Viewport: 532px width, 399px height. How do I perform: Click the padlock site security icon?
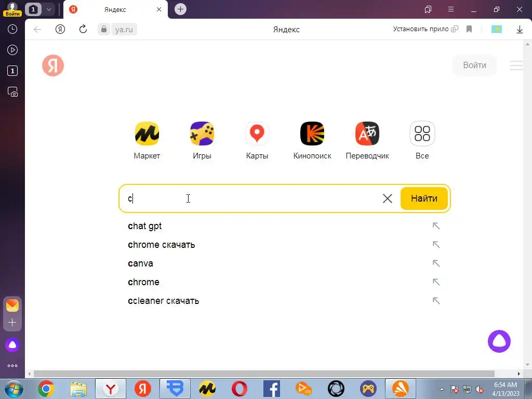tap(104, 29)
